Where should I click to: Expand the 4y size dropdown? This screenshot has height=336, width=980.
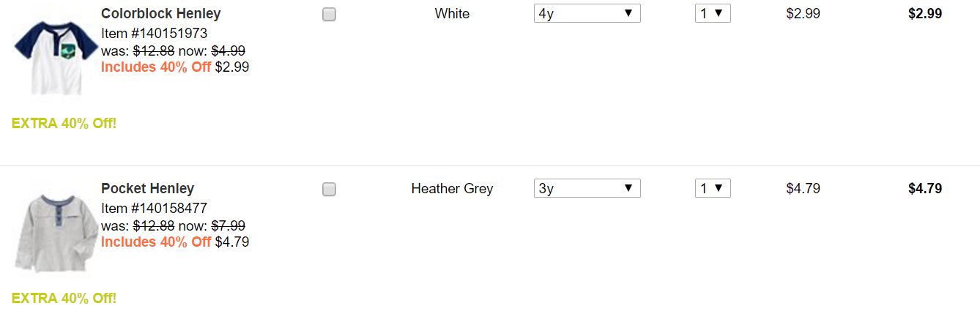coord(587,14)
